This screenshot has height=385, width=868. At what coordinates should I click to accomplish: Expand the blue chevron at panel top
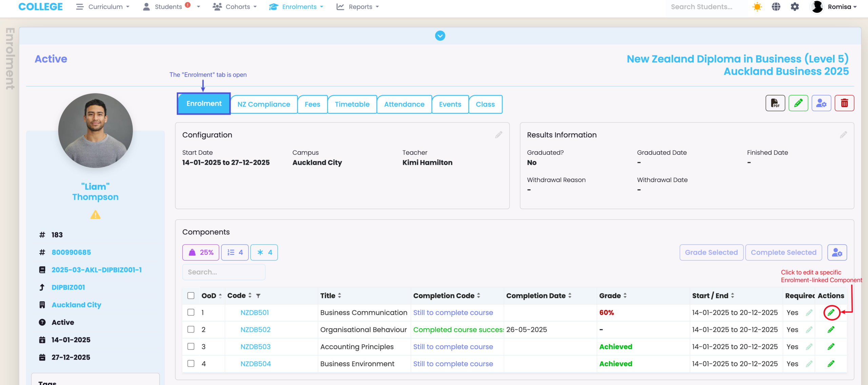[440, 36]
